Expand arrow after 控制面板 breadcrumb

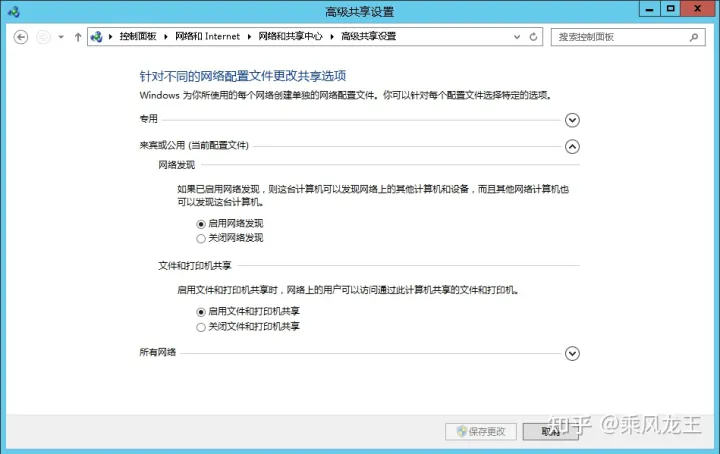click(166, 37)
